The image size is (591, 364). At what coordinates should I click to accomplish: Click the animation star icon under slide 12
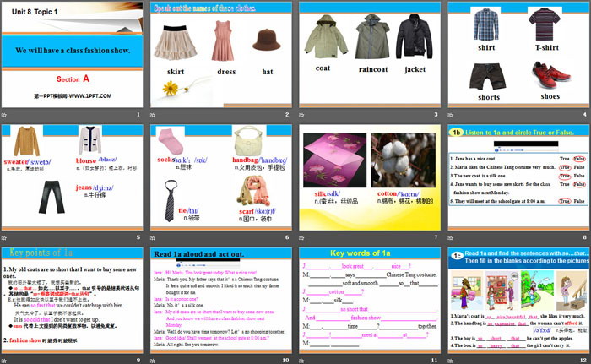point(450,361)
